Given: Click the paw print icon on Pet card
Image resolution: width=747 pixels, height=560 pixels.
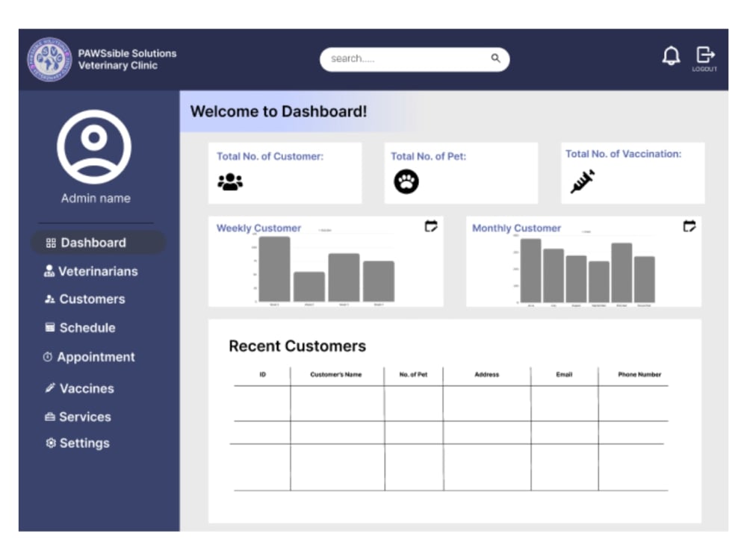Looking at the screenshot, I should point(406,181).
